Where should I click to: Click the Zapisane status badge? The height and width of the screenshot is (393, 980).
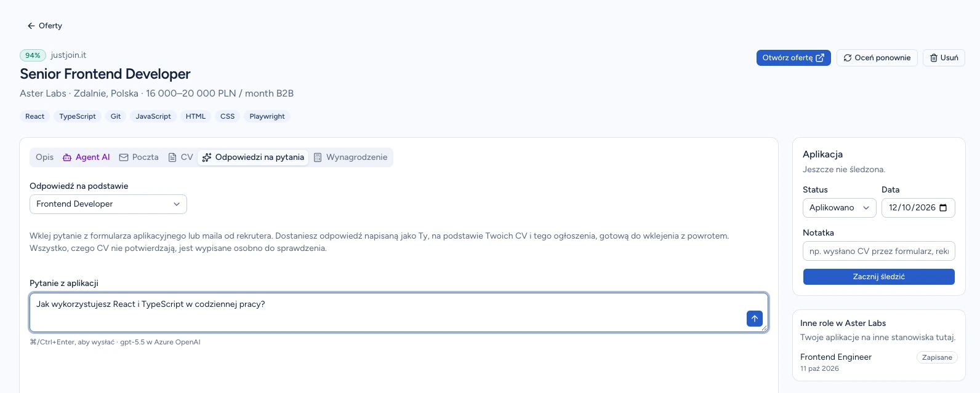[937, 357]
